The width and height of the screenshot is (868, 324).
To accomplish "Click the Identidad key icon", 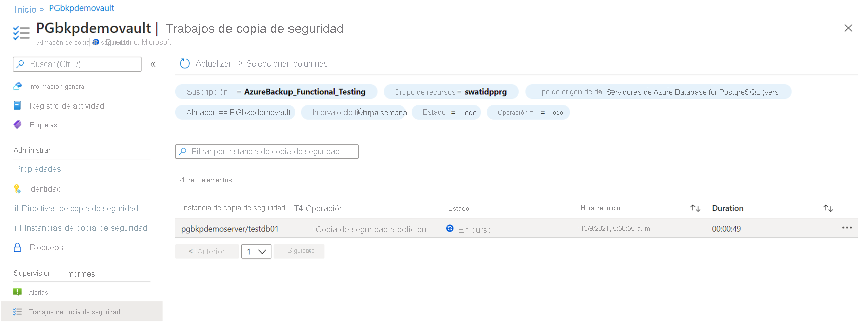I will [17, 189].
